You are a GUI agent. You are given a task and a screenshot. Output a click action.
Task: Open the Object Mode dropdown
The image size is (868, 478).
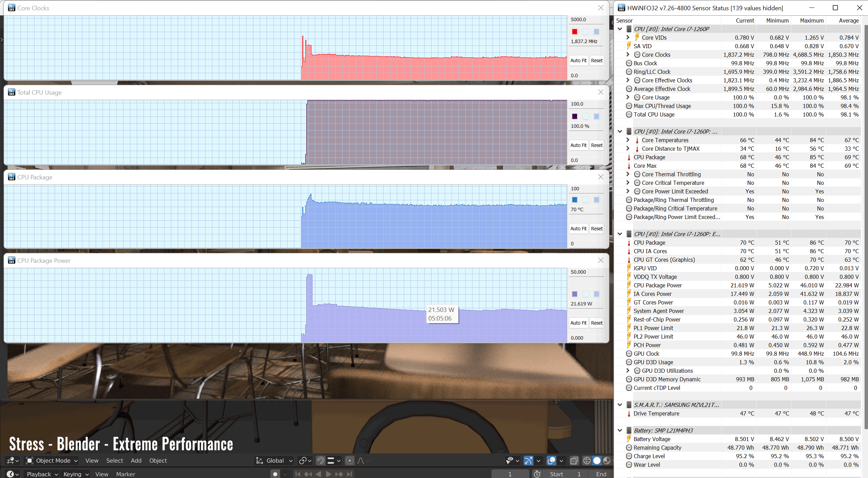(x=52, y=461)
